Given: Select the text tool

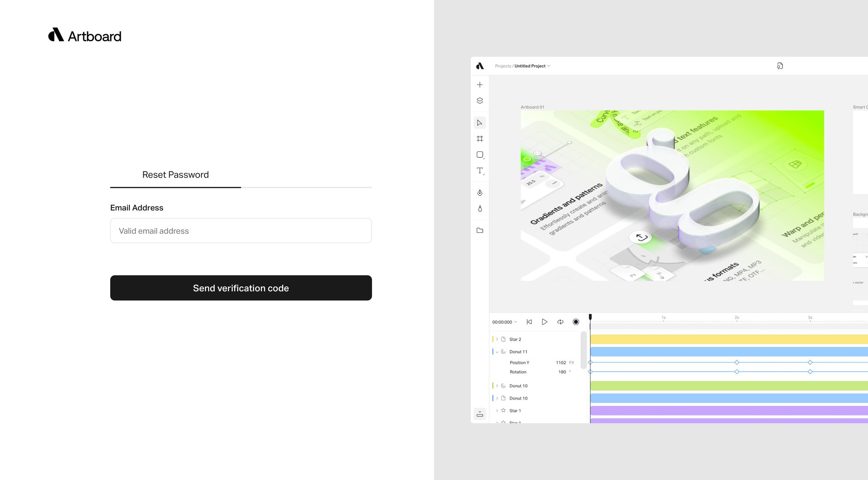Looking at the screenshot, I should [479, 171].
